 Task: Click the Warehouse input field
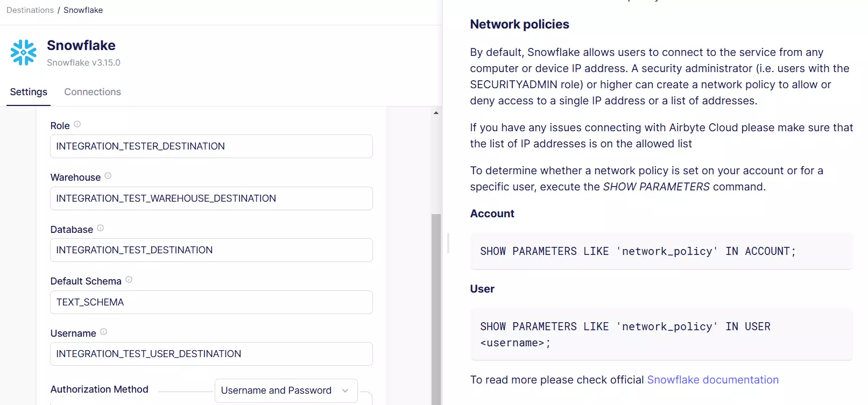211,198
